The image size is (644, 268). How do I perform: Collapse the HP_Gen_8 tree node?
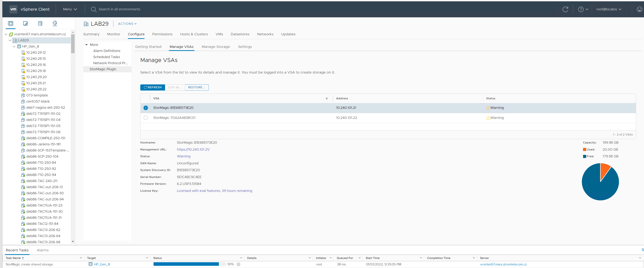pyautogui.click(x=14, y=47)
